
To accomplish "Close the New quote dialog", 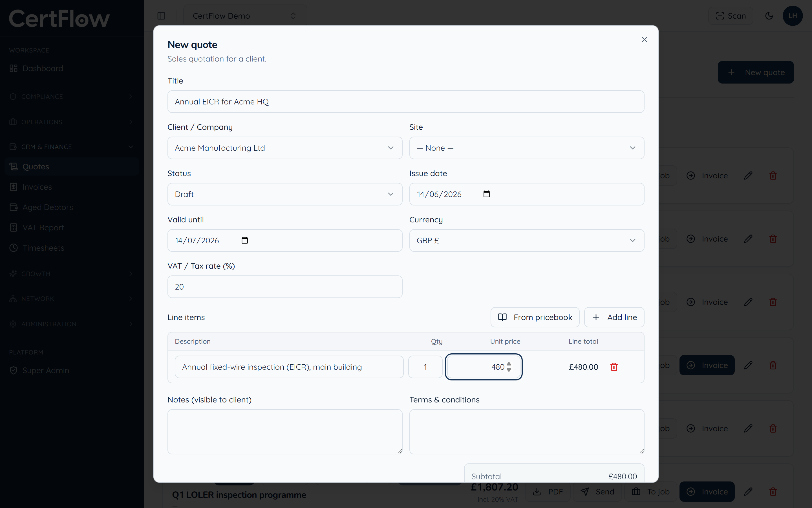I will pyautogui.click(x=644, y=40).
